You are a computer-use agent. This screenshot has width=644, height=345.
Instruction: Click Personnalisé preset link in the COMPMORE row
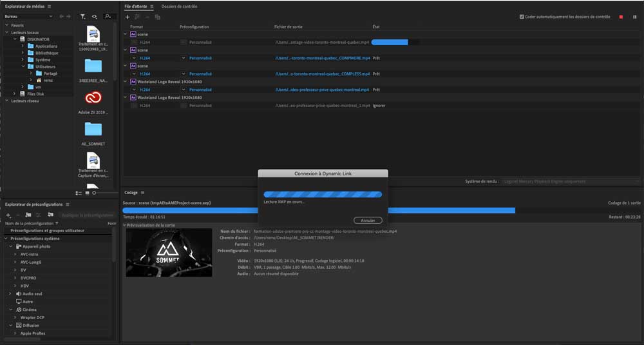point(200,59)
